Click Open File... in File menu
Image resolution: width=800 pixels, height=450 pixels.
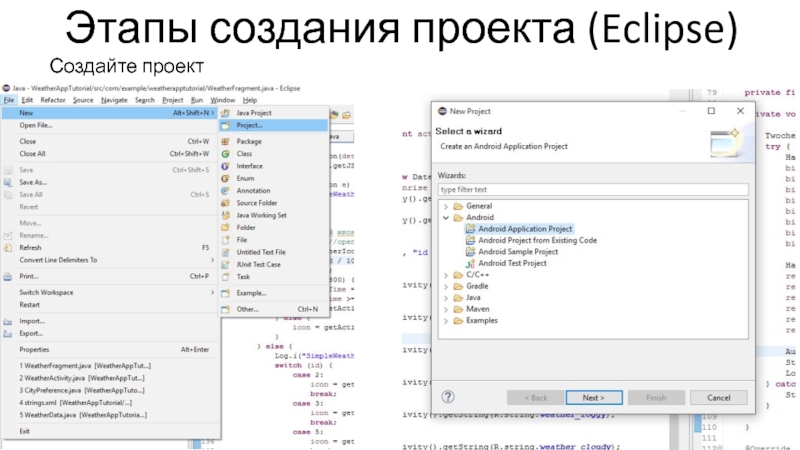tap(112, 125)
